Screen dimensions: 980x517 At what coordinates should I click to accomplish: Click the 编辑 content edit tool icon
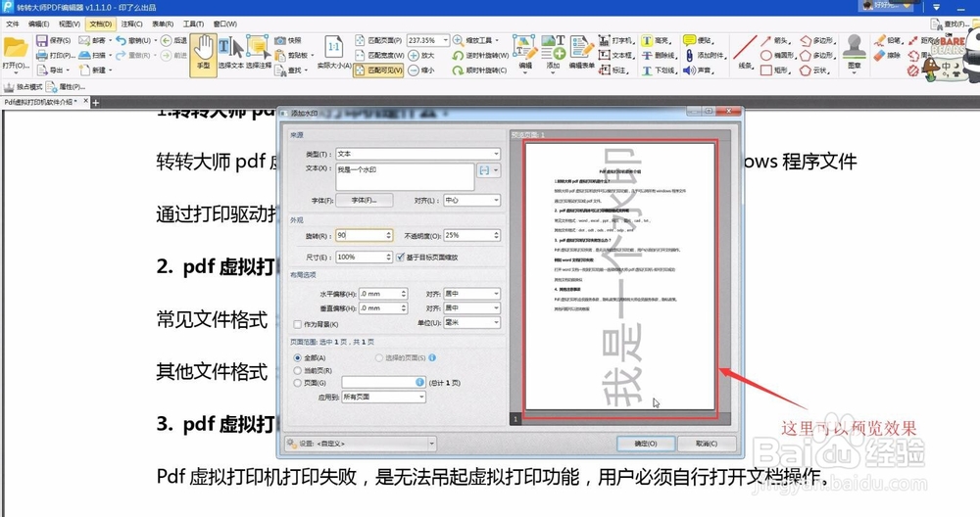pos(525,48)
